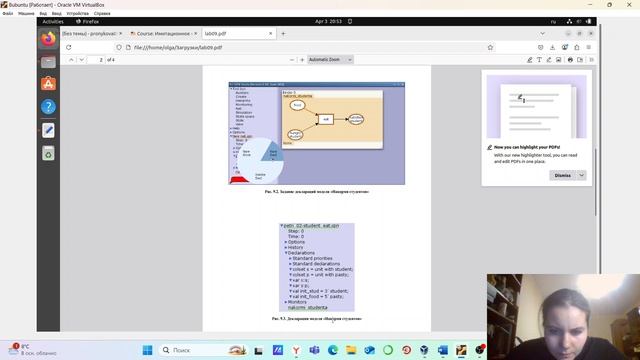Open Outlook from Windows taskbar

click(369, 350)
